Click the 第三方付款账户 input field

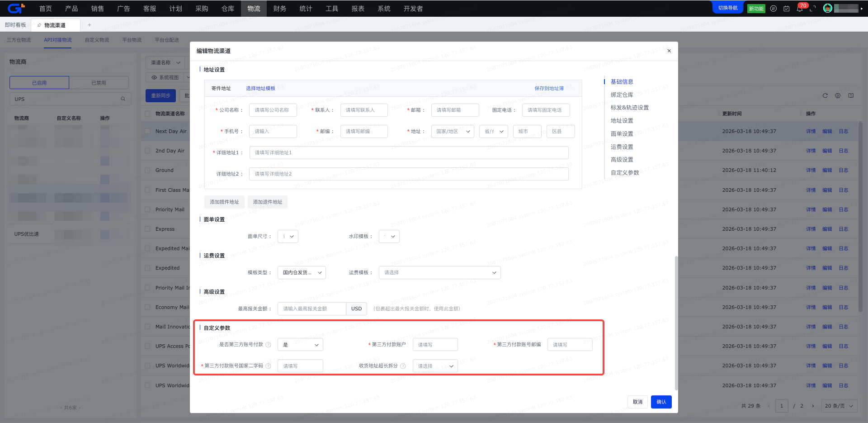[x=435, y=345]
